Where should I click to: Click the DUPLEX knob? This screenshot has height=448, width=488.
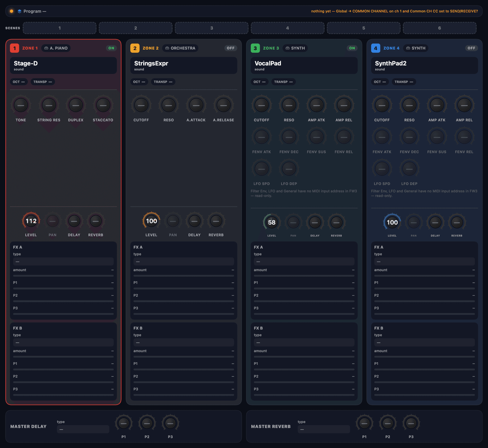tap(76, 105)
